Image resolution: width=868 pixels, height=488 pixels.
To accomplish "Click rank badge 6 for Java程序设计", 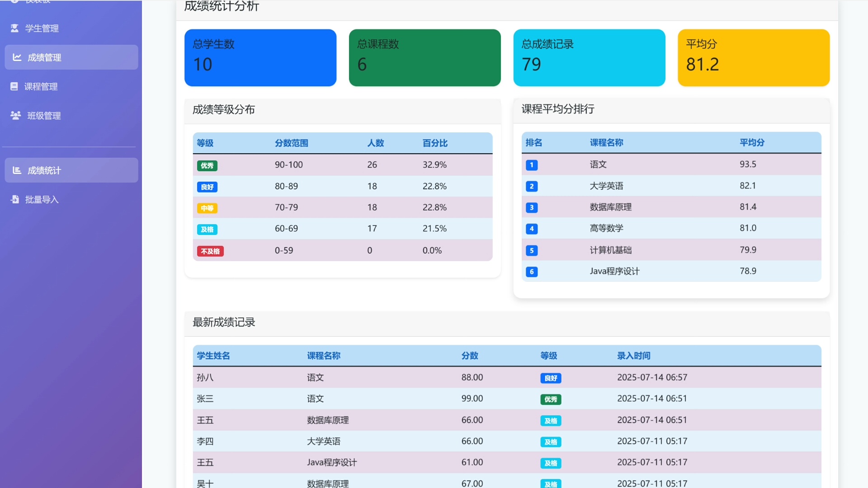I will click(532, 272).
